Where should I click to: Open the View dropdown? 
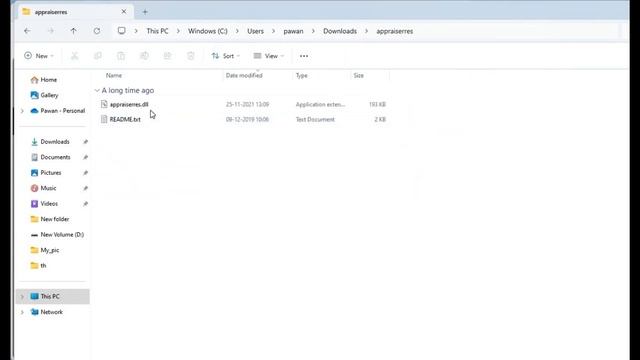[x=269, y=56]
